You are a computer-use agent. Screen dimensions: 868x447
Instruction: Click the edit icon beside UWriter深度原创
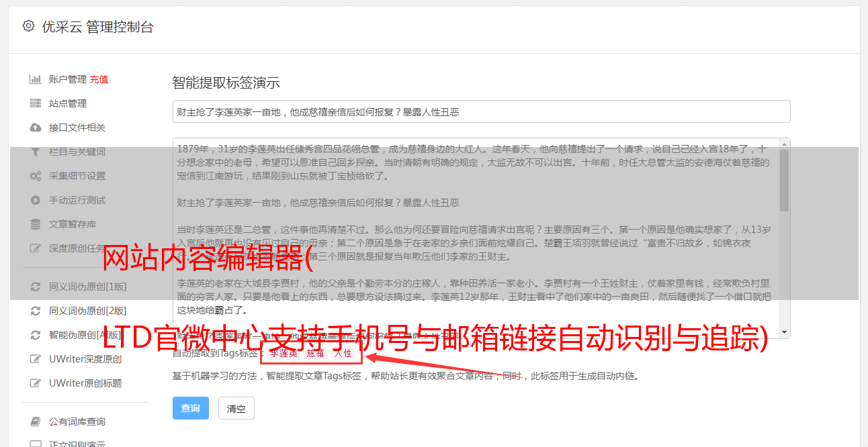pos(36,359)
